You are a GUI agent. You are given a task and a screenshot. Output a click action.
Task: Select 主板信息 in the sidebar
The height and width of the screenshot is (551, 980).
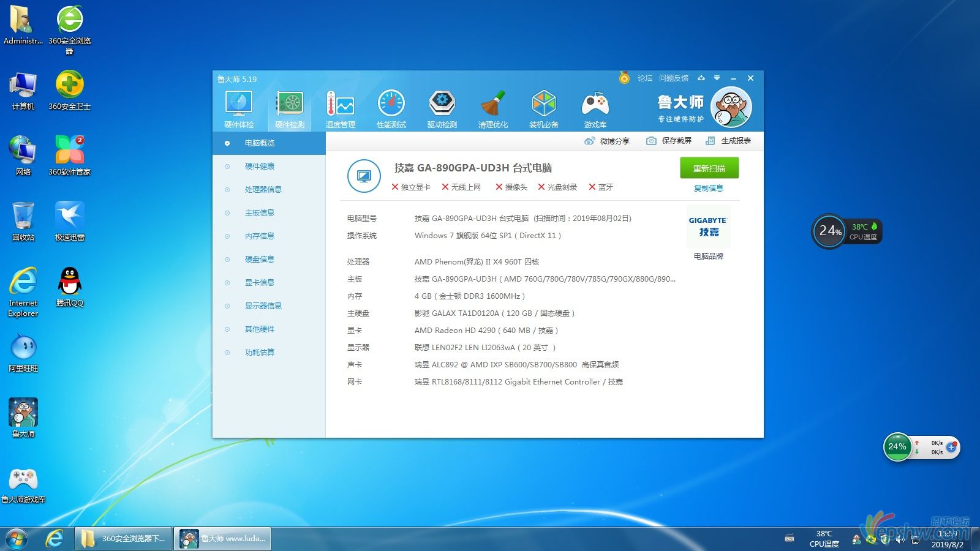click(269, 213)
